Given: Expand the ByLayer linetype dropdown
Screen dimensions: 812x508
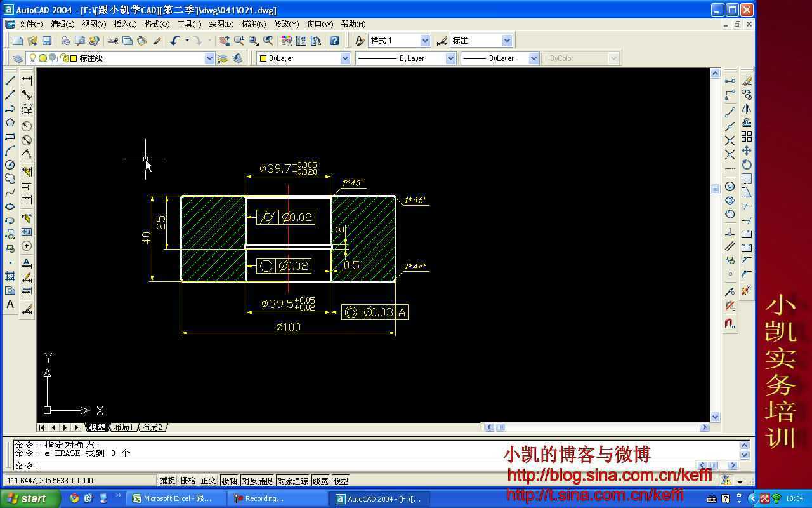Looking at the screenshot, I should pos(450,58).
